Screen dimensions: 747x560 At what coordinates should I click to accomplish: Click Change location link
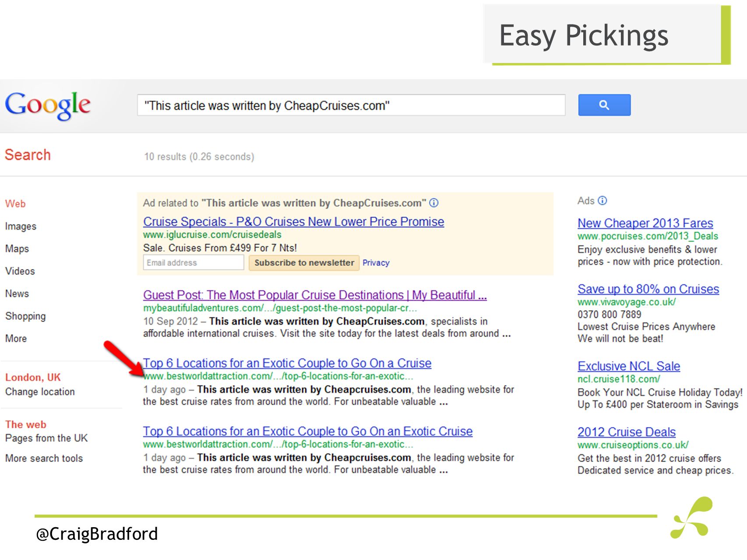click(40, 392)
